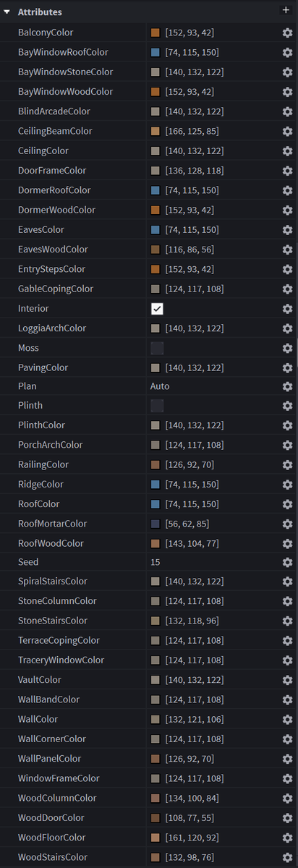Pick the WallColor swatch
This screenshot has height=868, width=298.
tap(156, 720)
